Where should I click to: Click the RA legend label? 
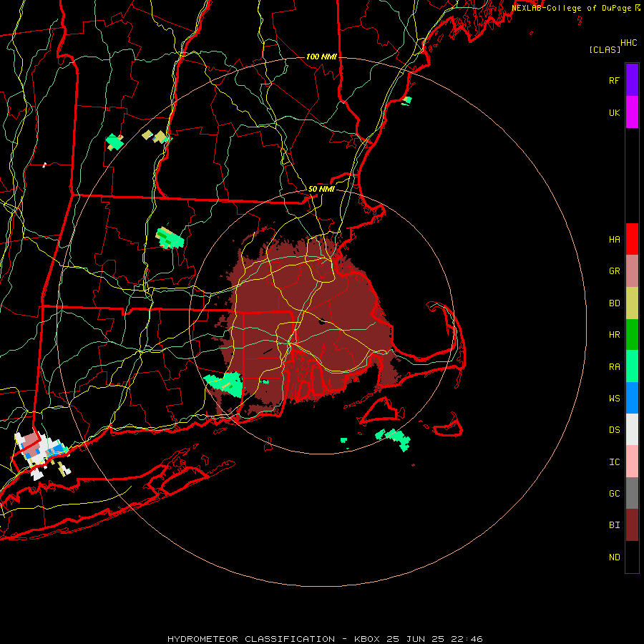click(x=614, y=367)
